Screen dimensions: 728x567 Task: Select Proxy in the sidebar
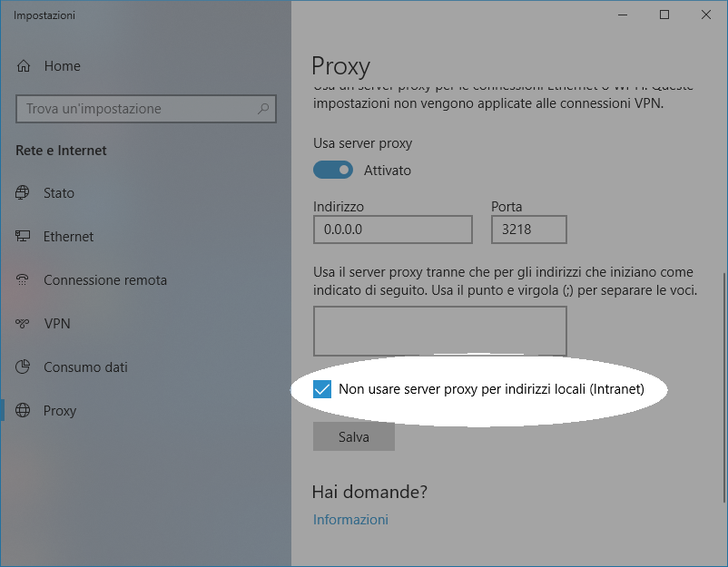click(60, 410)
